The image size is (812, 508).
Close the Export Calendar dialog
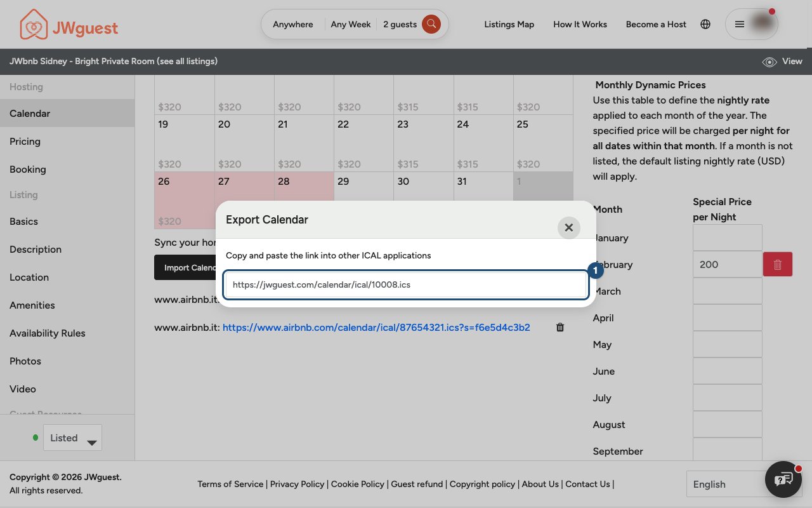pos(568,227)
